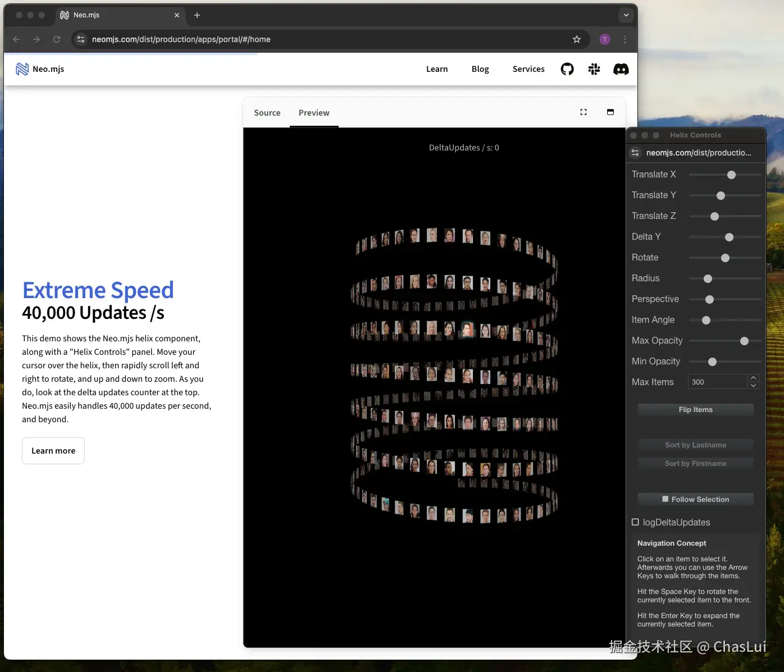Viewport: 784px width, 672px height.
Task: Open the Chrome three-dot menu
Action: [x=625, y=39]
